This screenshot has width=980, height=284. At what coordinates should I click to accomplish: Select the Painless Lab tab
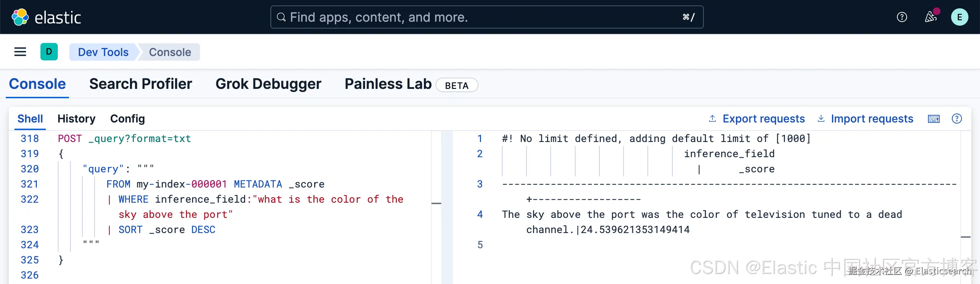388,84
